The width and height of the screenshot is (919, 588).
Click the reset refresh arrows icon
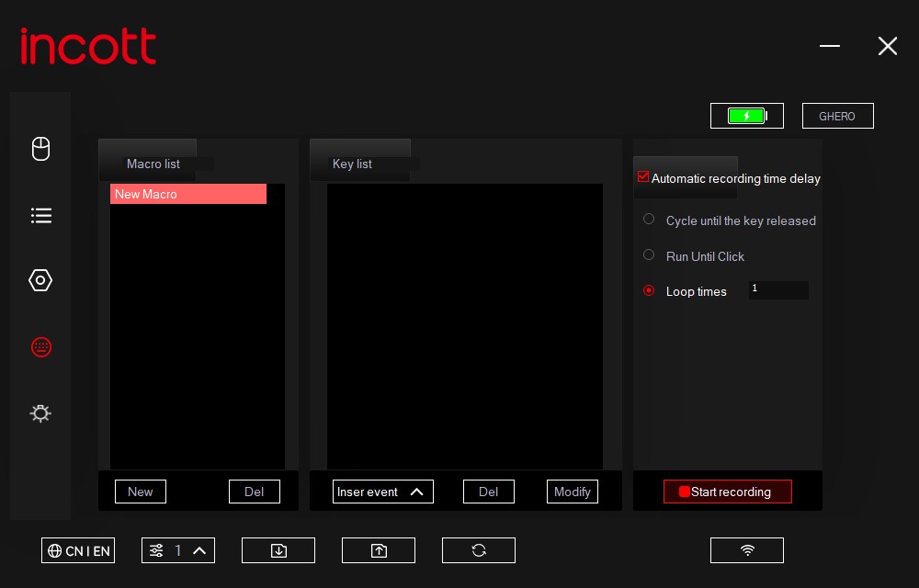(x=479, y=550)
